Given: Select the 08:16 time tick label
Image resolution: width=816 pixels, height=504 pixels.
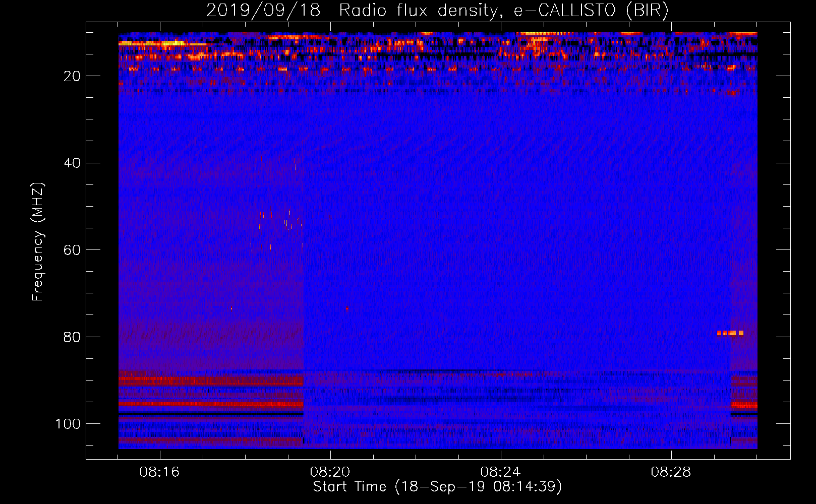Looking at the screenshot, I should [159, 472].
